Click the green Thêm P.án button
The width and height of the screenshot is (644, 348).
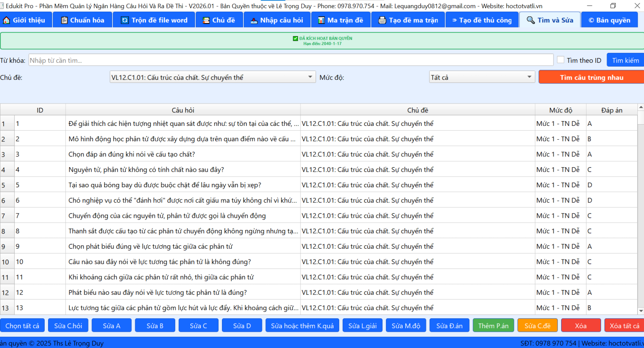(493, 326)
